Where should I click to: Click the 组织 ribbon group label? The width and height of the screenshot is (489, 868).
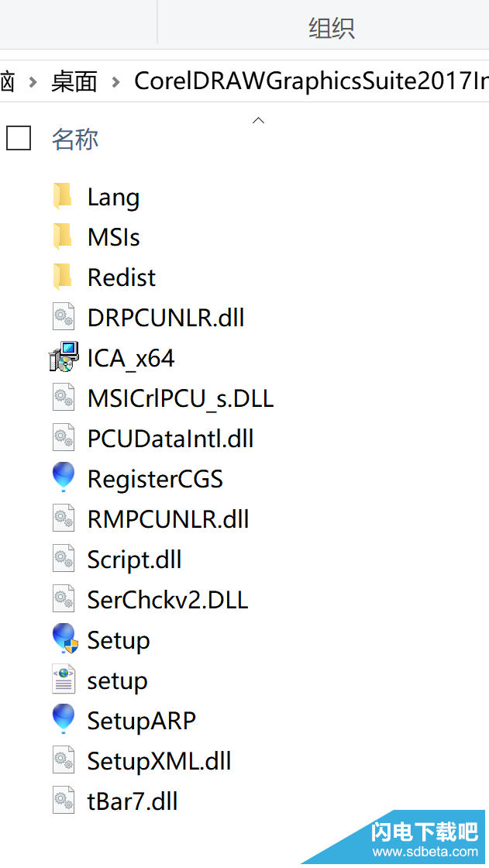tap(332, 29)
